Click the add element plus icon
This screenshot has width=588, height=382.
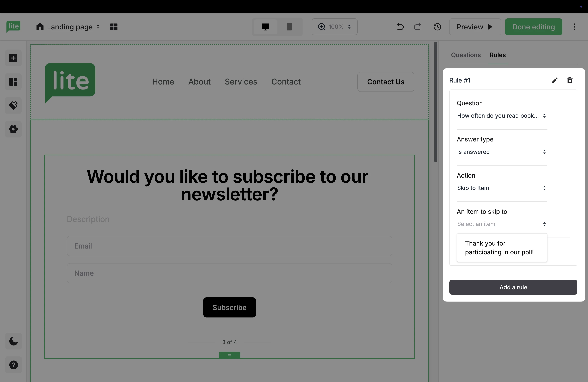coord(13,58)
